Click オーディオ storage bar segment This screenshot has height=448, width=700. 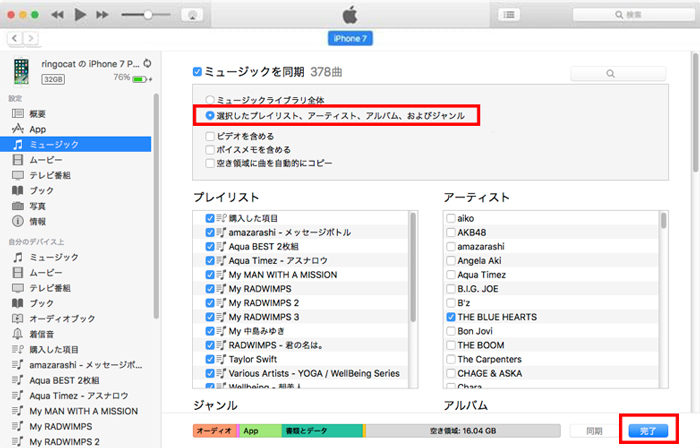(x=215, y=431)
